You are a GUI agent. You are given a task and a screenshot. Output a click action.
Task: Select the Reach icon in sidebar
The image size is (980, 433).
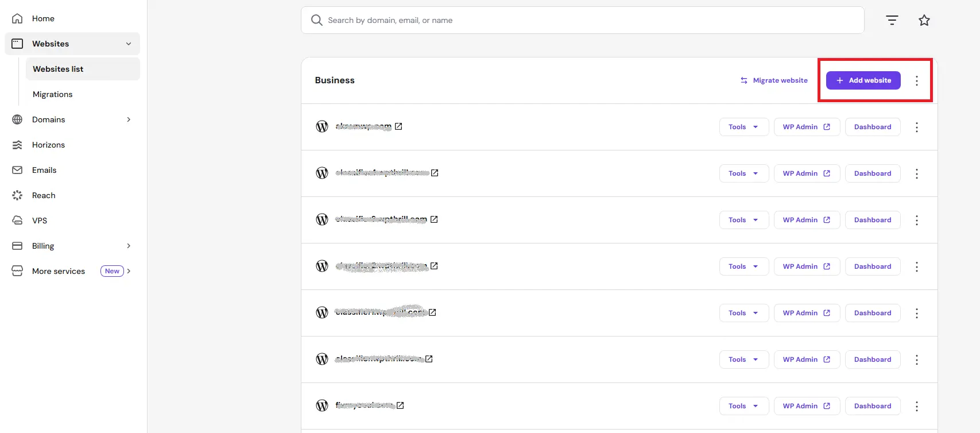[17, 195]
